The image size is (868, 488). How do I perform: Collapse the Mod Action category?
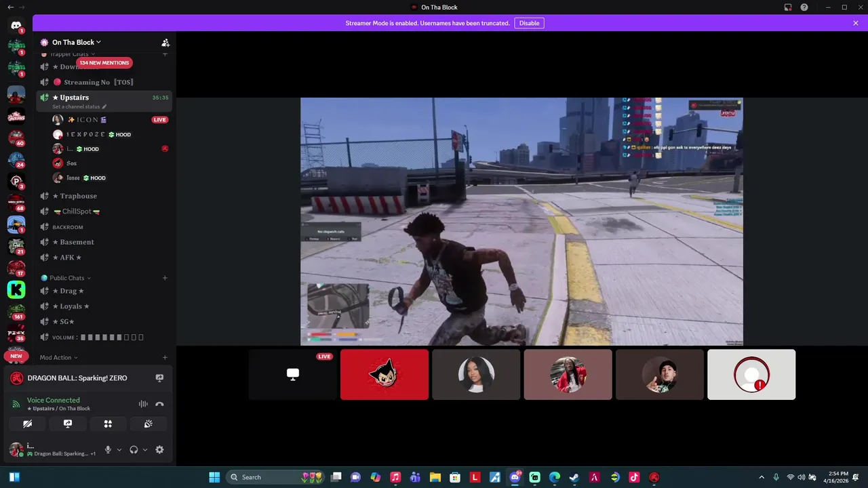[58, 357]
